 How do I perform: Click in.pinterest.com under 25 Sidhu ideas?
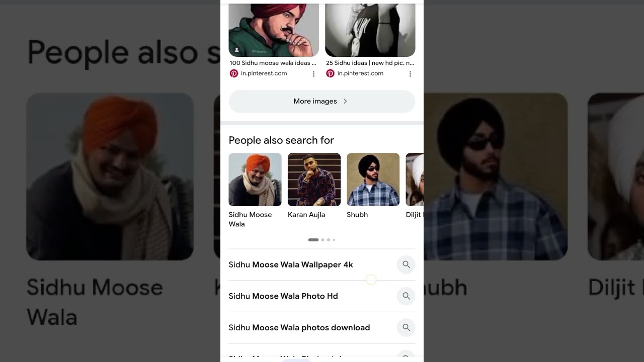pos(360,73)
